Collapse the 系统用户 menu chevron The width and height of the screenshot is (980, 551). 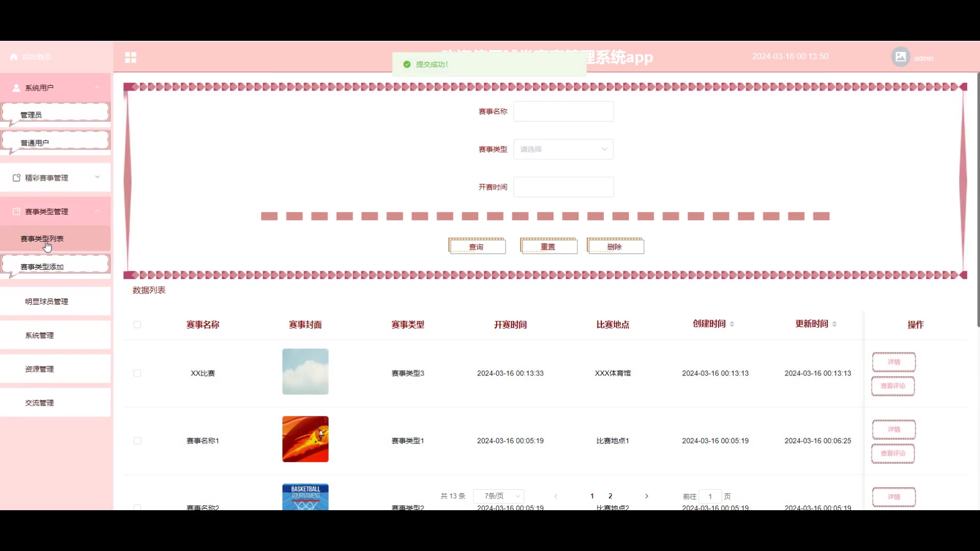point(97,87)
